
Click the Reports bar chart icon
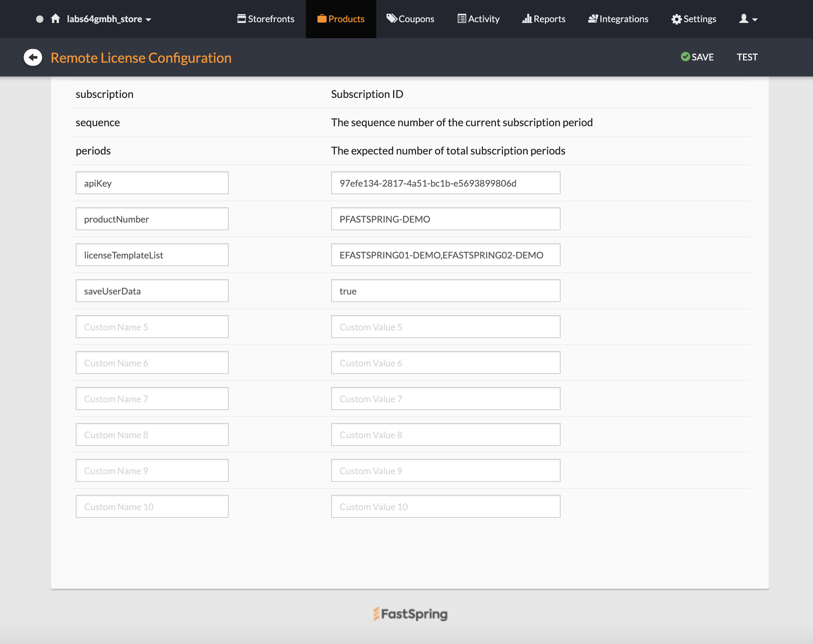(x=527, y=19)
